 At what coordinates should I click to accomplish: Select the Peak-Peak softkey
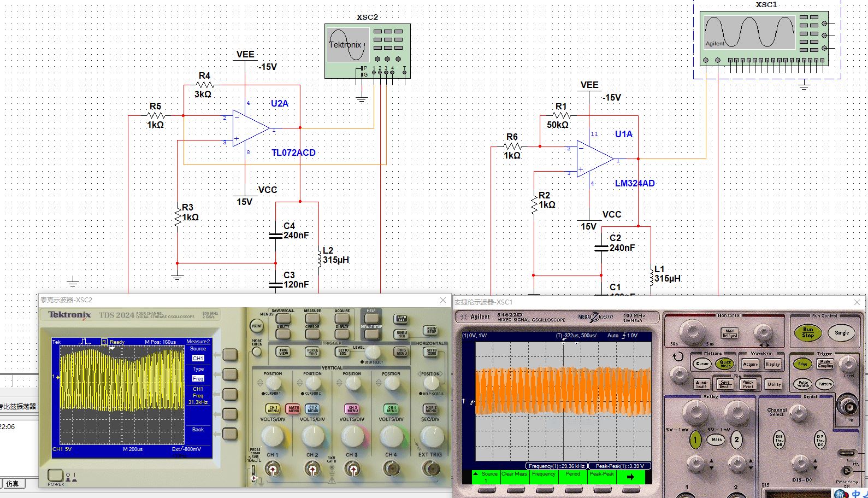click(x=602, y=477)
